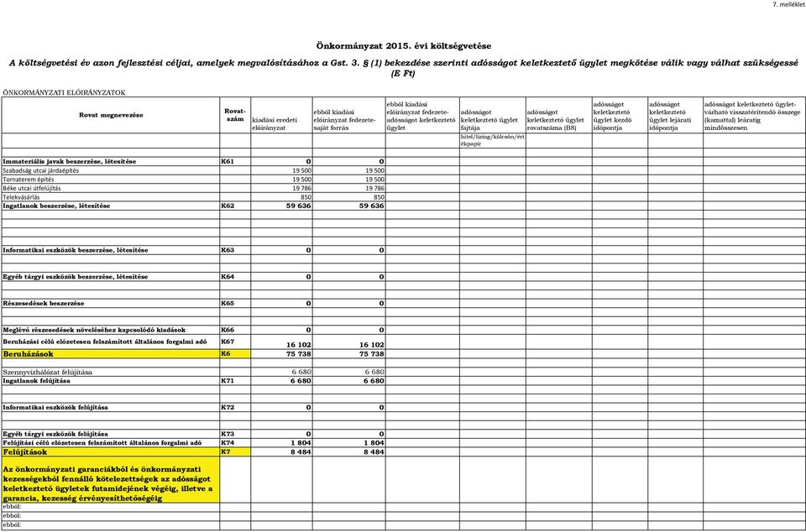
Task: Select the 'Telekvásárlás' row label
Action: [21, 196]
